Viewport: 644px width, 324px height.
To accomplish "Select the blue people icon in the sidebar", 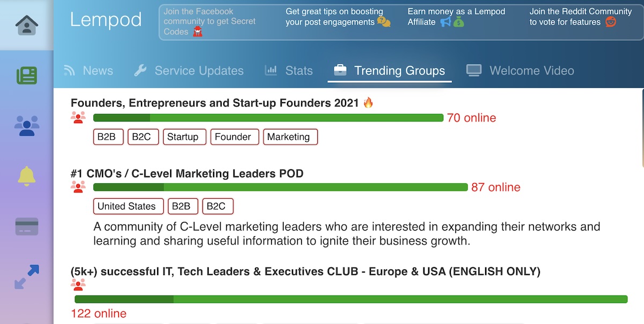I will pos(27,125).
